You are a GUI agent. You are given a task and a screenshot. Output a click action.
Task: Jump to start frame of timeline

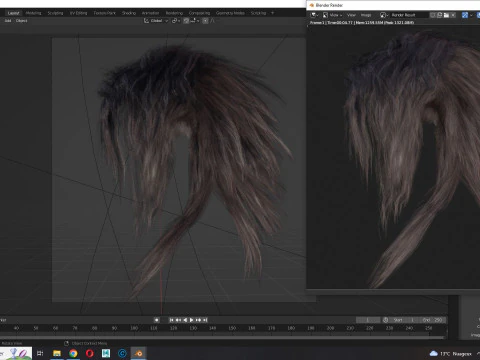[x=171, y=320]
